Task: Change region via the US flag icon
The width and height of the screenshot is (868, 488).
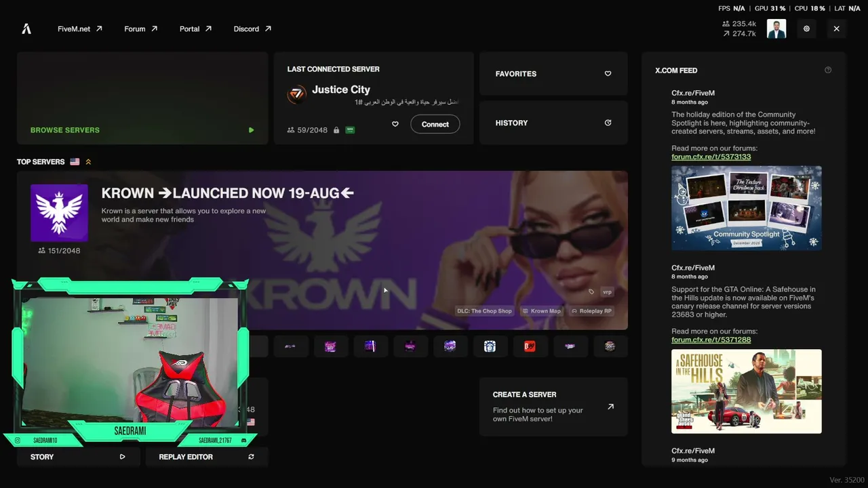Action: (75, 162)
